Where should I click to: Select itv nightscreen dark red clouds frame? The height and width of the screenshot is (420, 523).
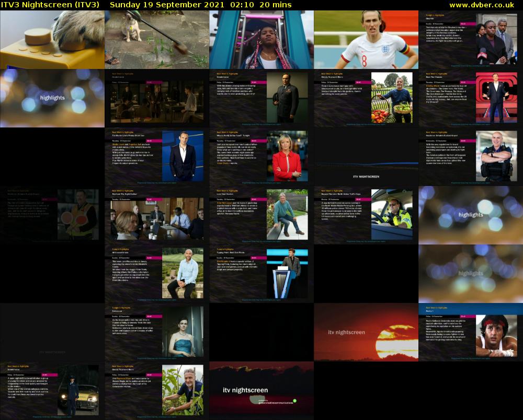point(261,391)
